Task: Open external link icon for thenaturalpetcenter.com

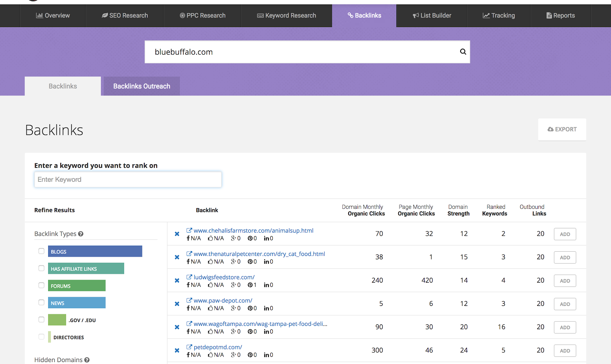Action: point(189,254)
